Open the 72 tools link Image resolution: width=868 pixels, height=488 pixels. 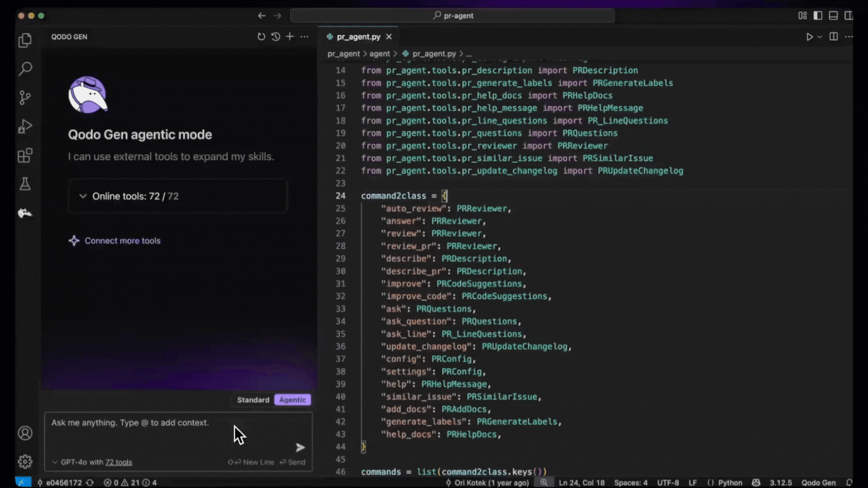coord(118,462)
